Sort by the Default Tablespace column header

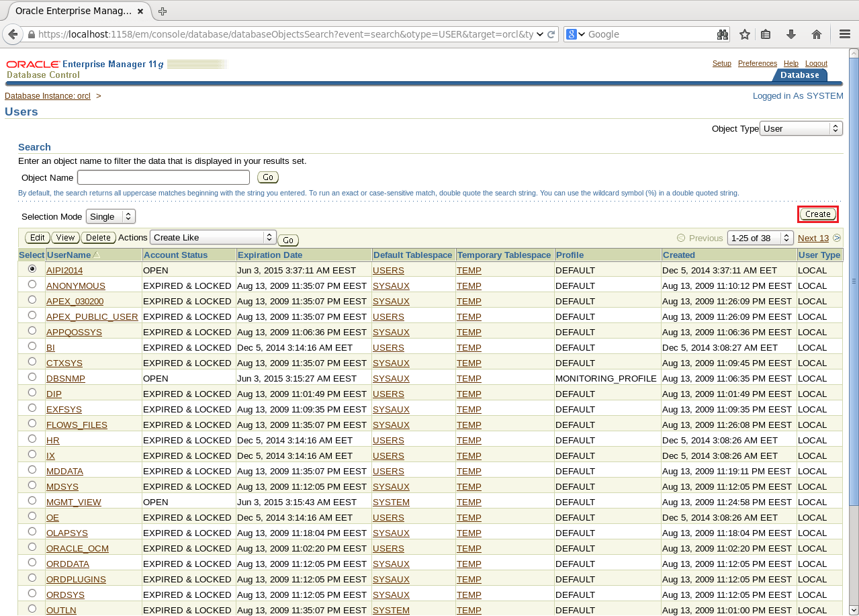pos(413,255)
